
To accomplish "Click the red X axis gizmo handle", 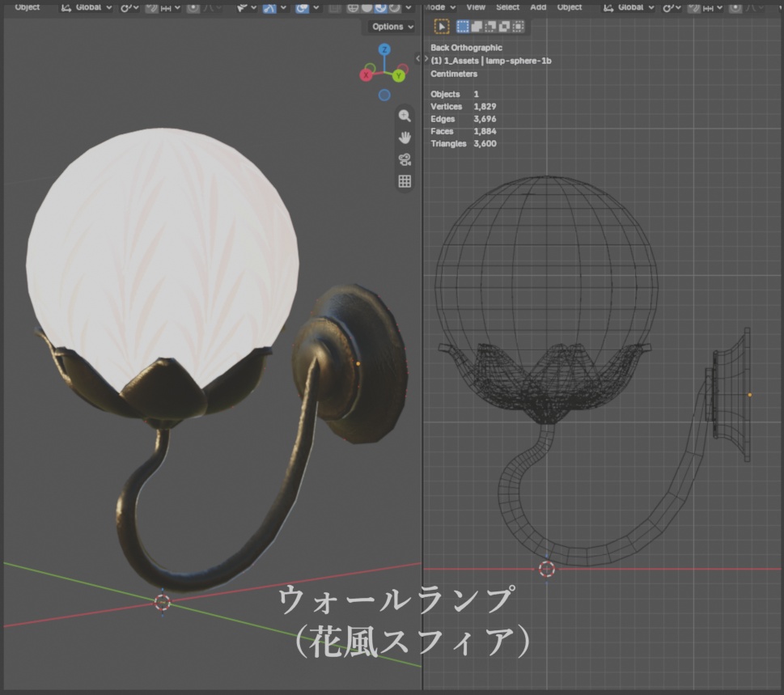I will (x=366, y=75).
